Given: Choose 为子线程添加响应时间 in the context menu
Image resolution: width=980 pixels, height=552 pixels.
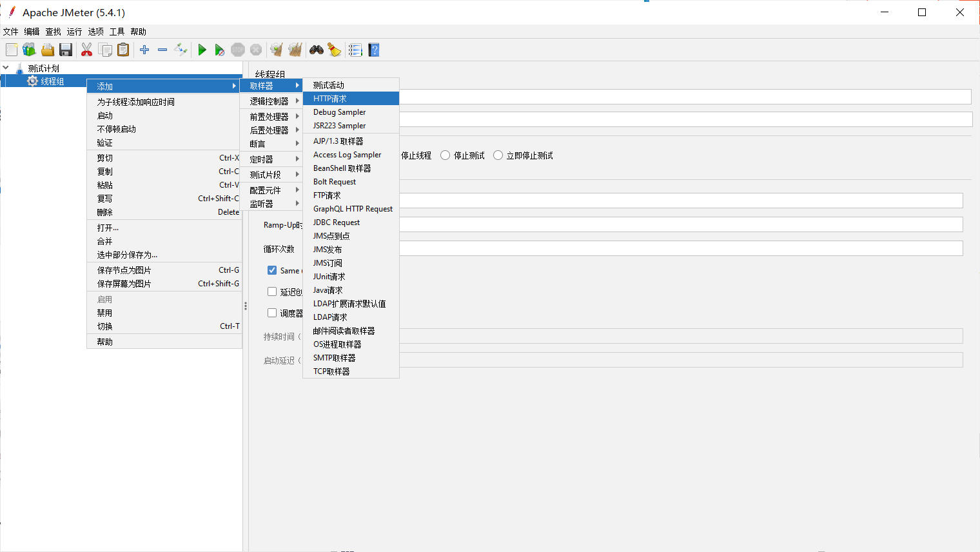Looking at the screenshot, I should pos(164,102).
